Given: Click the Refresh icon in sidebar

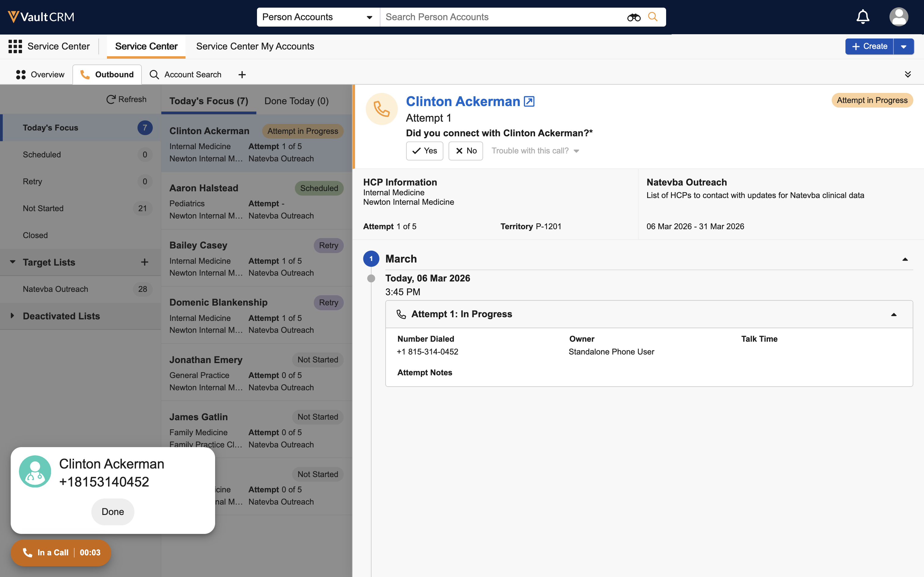Looking at the screenshot, I should coord(111,99).
